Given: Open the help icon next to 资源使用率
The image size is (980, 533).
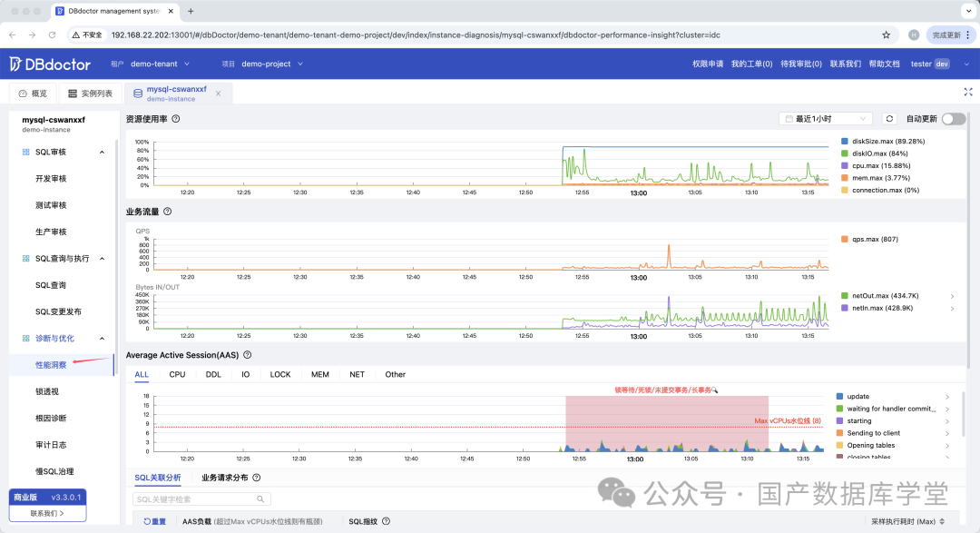Looking at the screenshot, I should pyautogui.click(x=176, y=119).
